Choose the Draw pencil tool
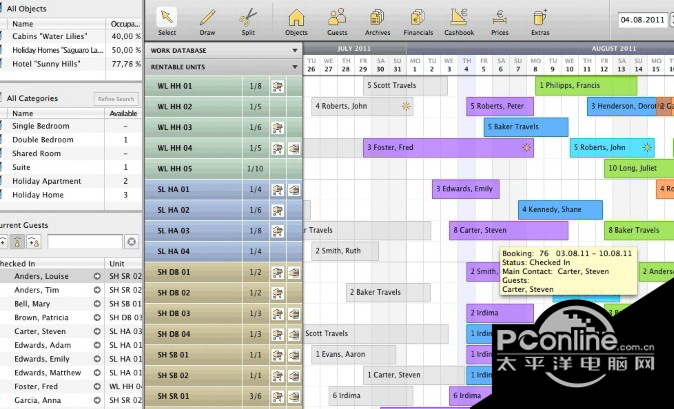Viewport: 674px width, 409px height. pyautogui.click(x=207, y=21)
